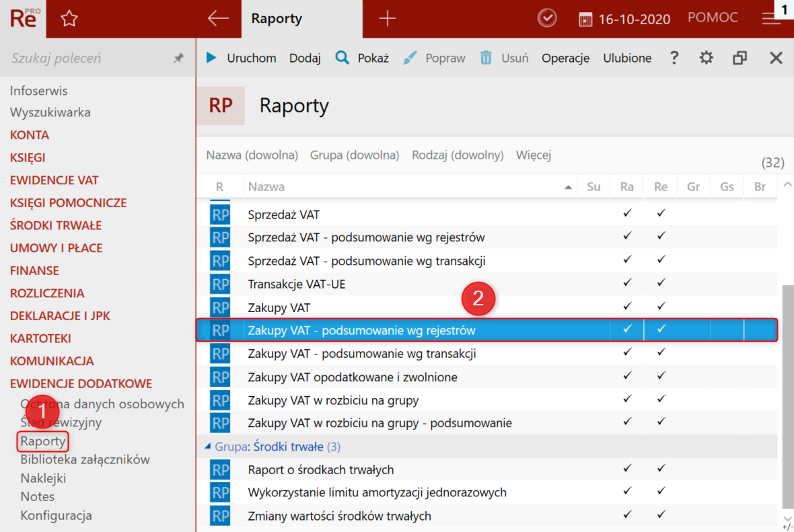Click the checkmark circle icon in header
794x532 pixels.
547,19
